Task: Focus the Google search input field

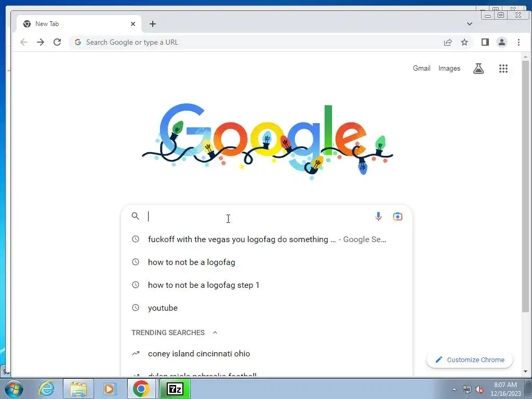Action: (x=258, y=217)
